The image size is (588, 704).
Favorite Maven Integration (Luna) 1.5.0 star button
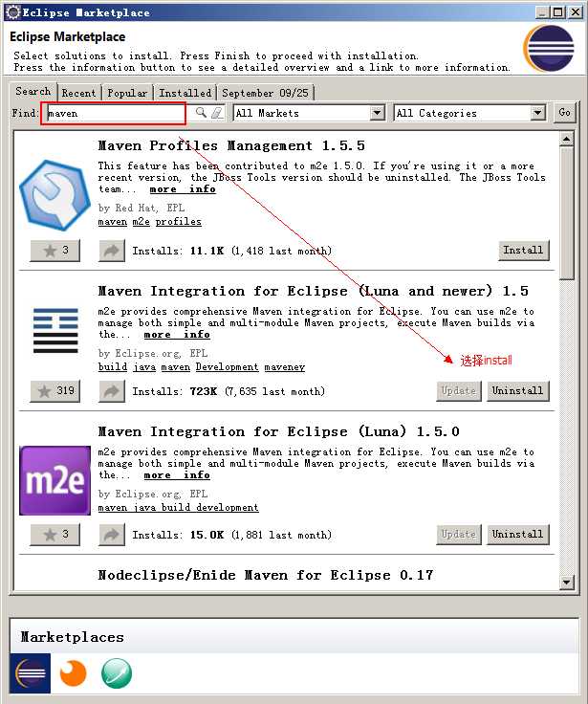(x=55, y=535)
